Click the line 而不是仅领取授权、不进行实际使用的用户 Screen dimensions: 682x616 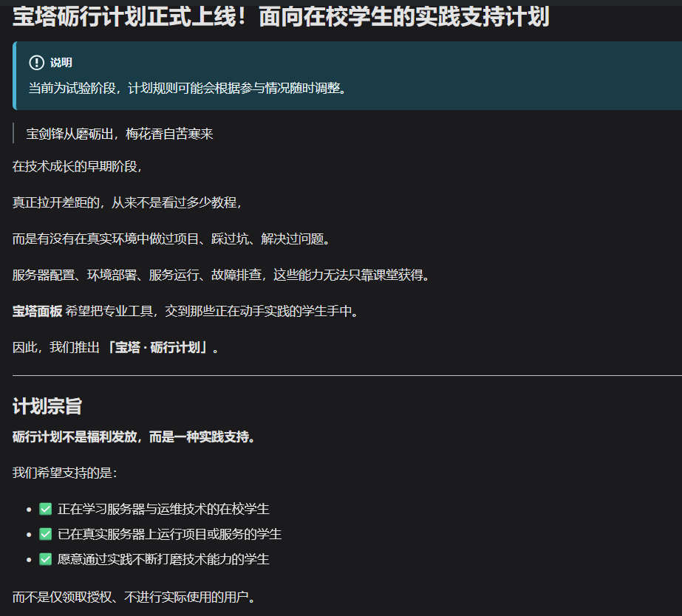(134, 597)
